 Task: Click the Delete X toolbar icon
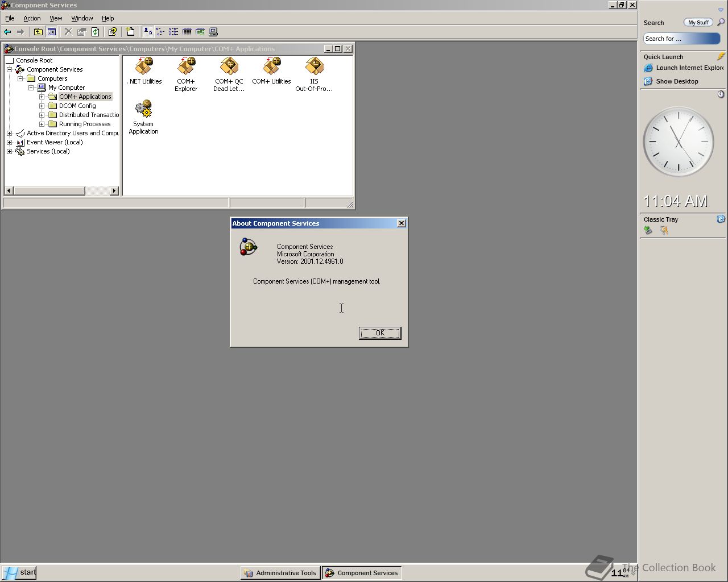[68, 32]
